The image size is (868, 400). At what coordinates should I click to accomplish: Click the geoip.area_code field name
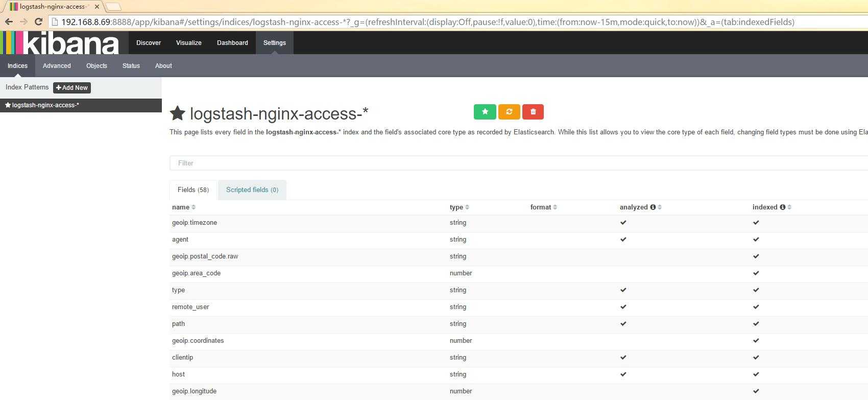coord(197,273)
